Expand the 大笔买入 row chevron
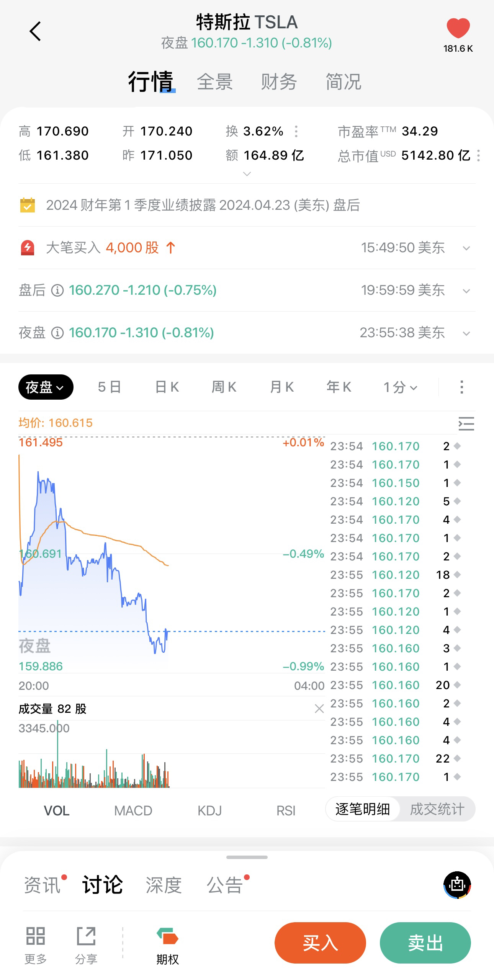 pos(466,248)
